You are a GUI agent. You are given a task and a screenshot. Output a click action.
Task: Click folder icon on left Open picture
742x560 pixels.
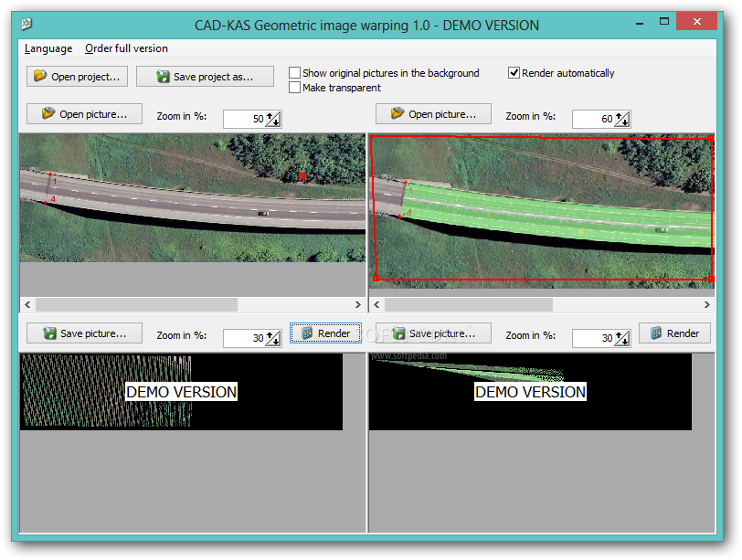[x=48, y=113]
